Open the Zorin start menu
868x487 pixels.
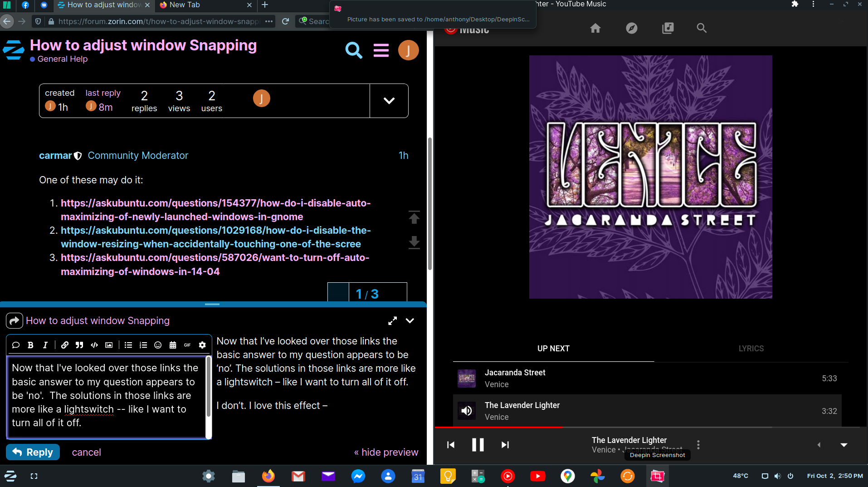(10, 476)
